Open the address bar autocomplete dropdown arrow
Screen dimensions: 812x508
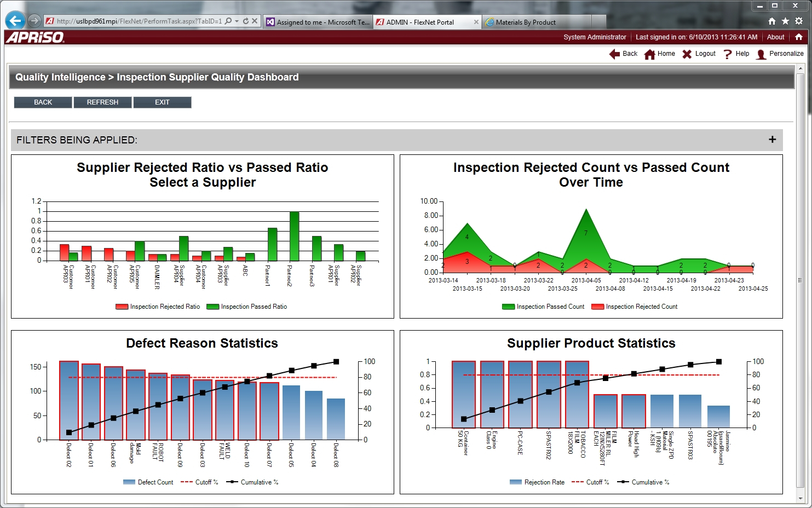pyautogui.click(x=237, y=21)
